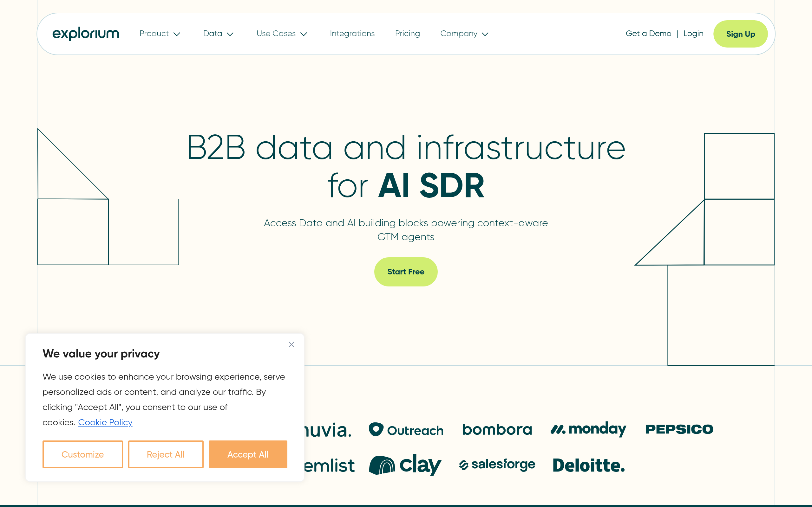Close the privacy cookie banner
This screenshot has width=812, height=507.
[291, 344]
